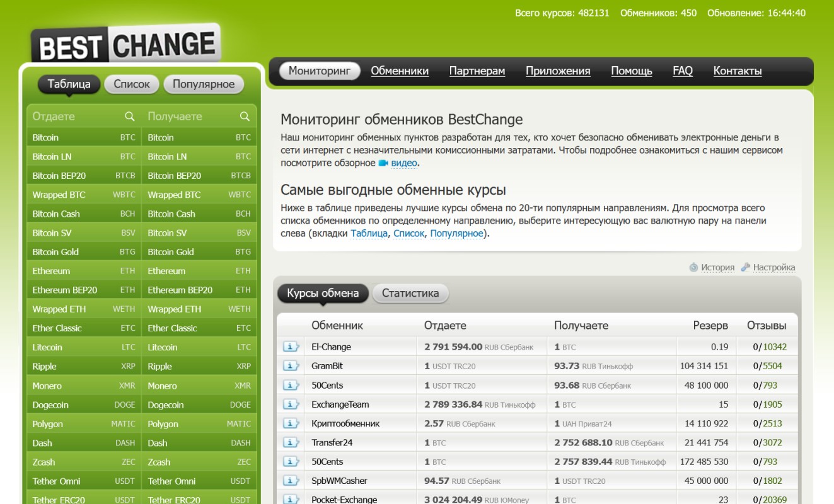This screenshot has height=504, width=834.
Task: Select Мониторинг in the top menu
Action: (320, 71)
